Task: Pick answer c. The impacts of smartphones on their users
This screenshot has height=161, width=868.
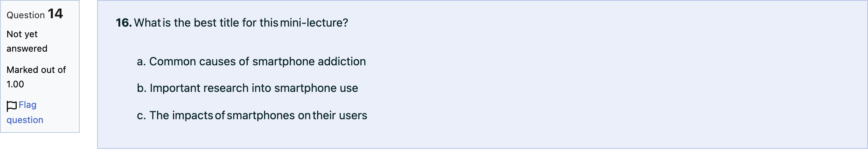Action: pos(252,115)
